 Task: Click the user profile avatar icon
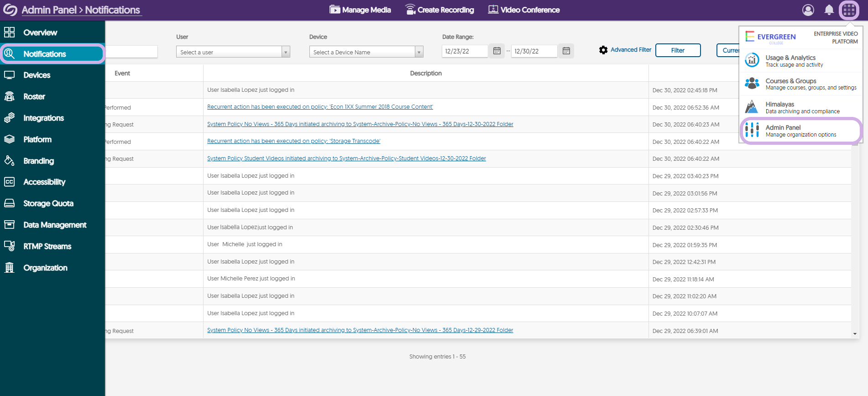click(x=808, y=10)
